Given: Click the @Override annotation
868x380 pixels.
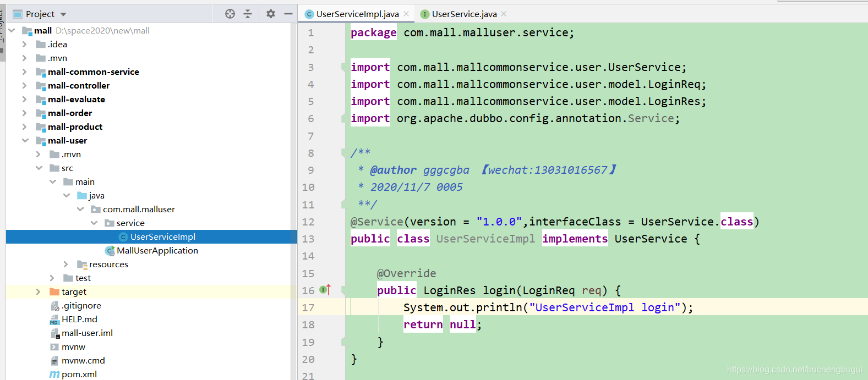Looking at the screenshot, I should (406, 273).
